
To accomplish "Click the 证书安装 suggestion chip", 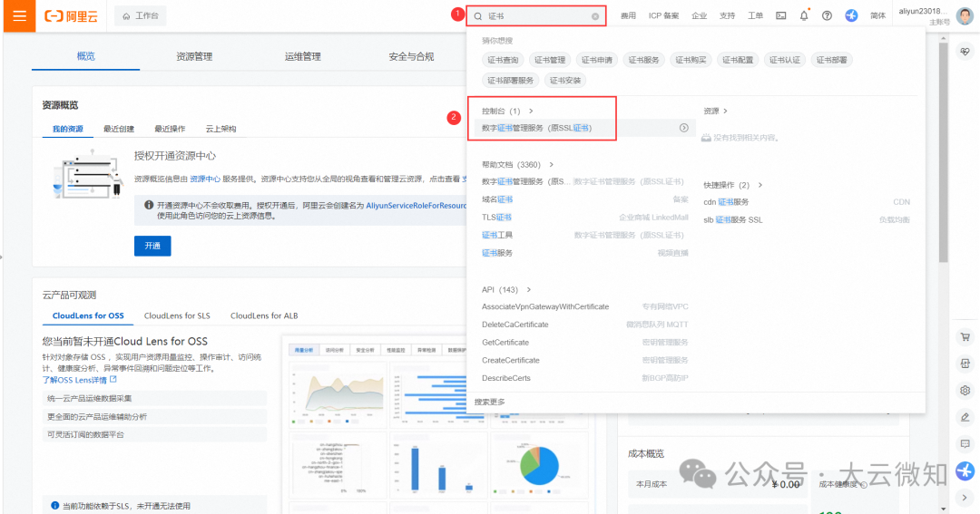I will pyautogui.click(x=565, y=80).
